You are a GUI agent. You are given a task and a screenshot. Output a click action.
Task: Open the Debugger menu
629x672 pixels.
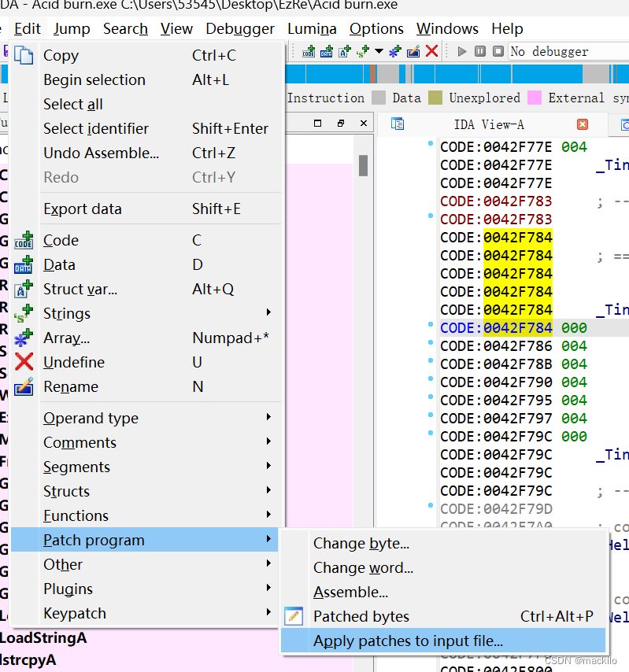(x=240, y=28)
